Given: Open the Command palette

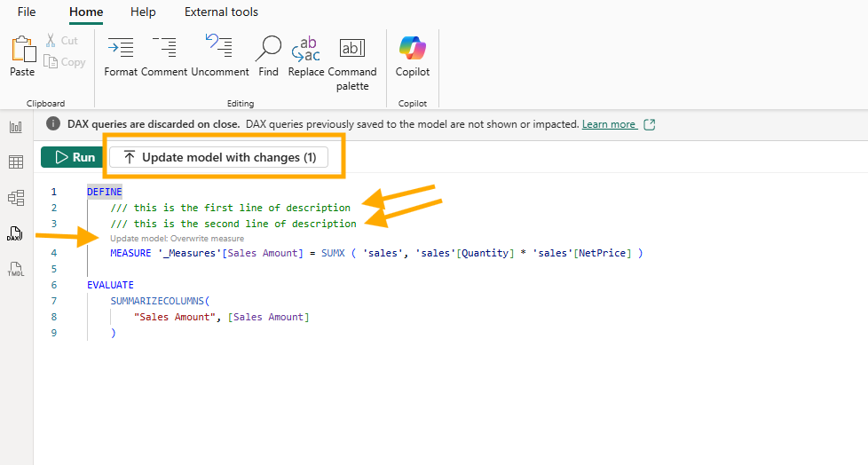Looking at the screenshot, I should (352, 63).
